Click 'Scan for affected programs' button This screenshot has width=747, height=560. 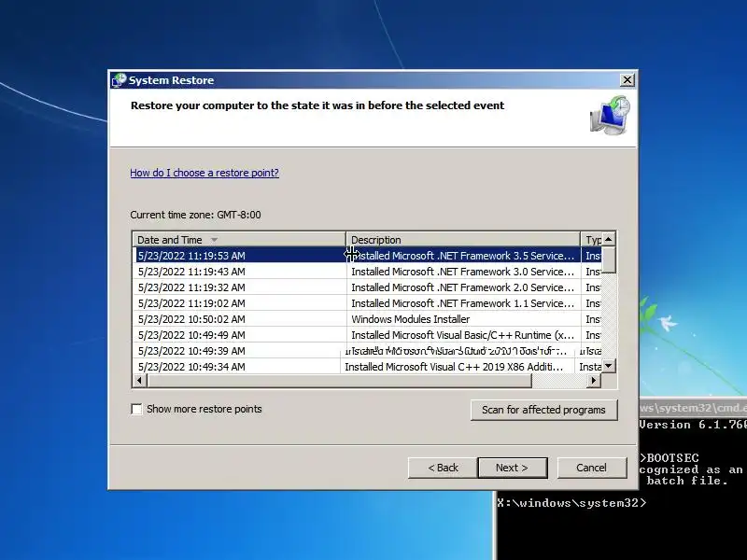pyautogui.click(x=544, y=410)
